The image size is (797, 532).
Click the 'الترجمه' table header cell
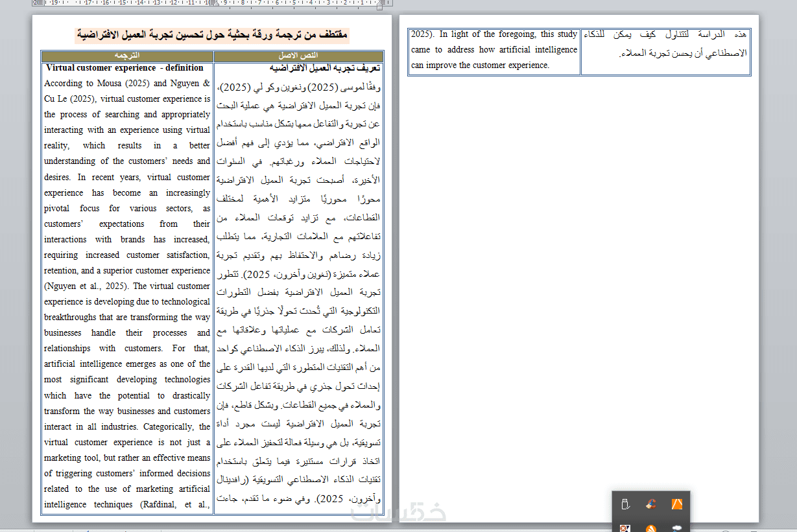click(128, 56)
